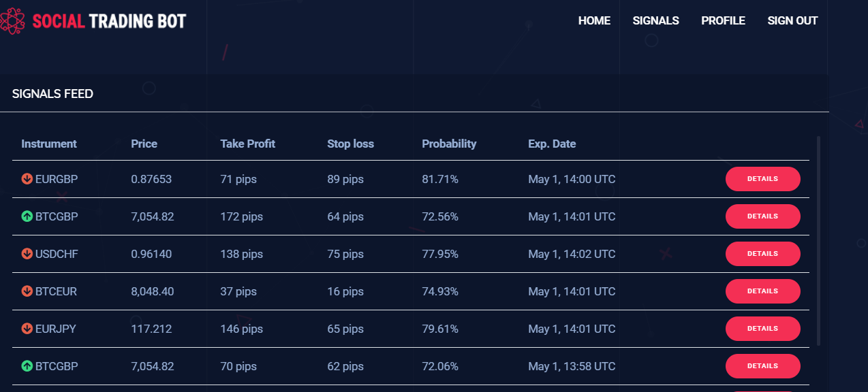Viewport: 868px width, 392px height.
Task: Click the green up arrow beside first BTCGBP
Action: [27, 216]
